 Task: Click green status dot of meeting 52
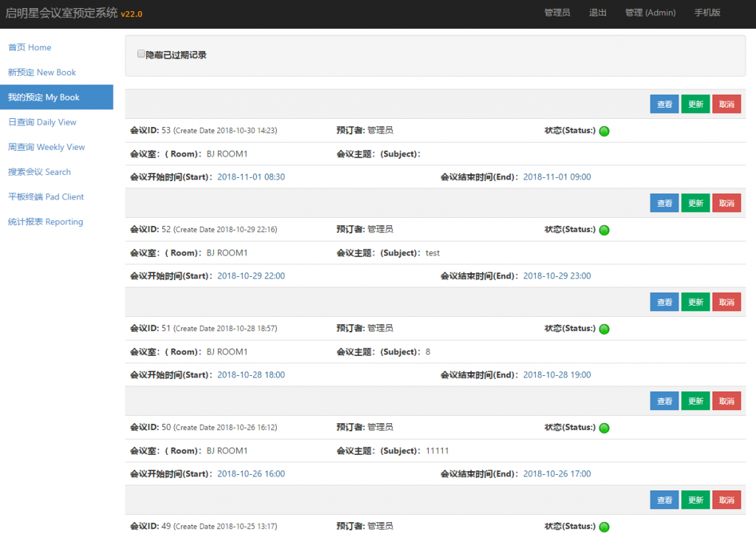pyautogui.click(x=604, y=230)
